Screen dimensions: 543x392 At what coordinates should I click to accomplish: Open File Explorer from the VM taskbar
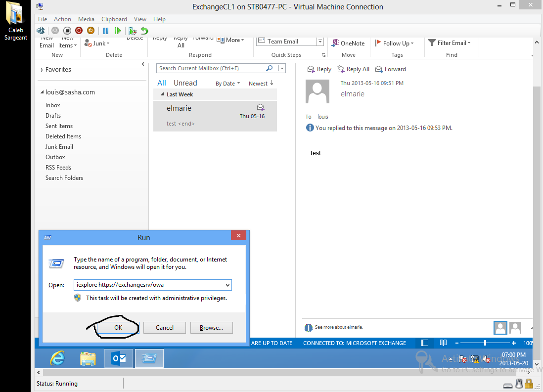click(x=88, y=358)
